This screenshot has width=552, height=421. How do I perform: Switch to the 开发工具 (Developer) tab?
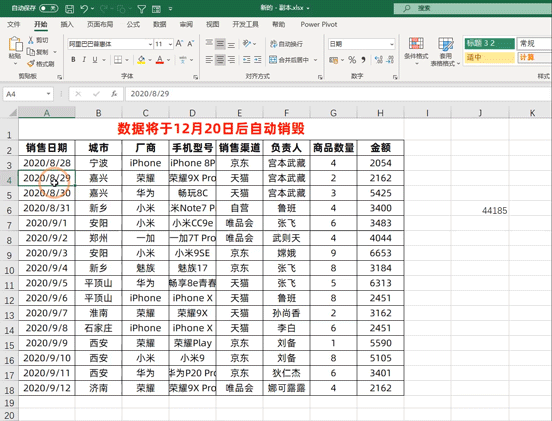(245, 24)
